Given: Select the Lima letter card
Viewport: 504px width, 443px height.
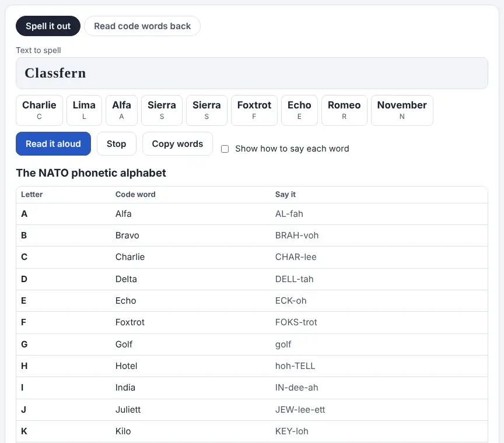Looking at the screenshot, I should pos(84,110).
